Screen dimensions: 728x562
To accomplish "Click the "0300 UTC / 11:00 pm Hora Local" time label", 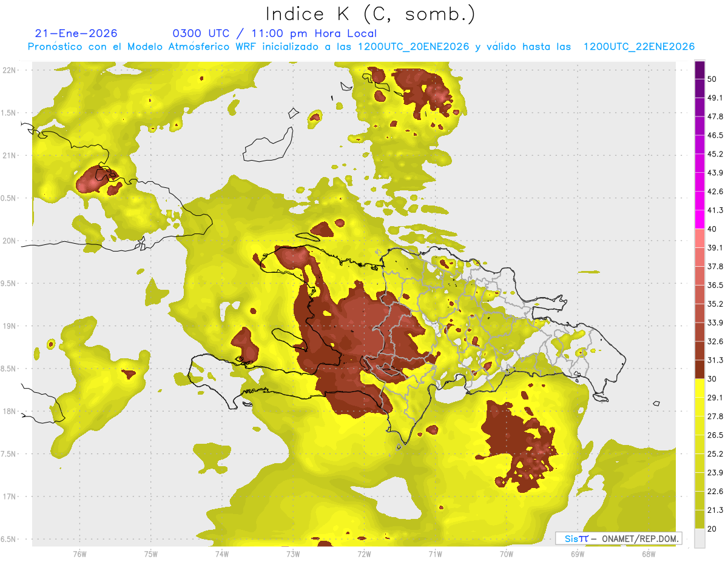I will pyautogui.click(x=274, y=33).
